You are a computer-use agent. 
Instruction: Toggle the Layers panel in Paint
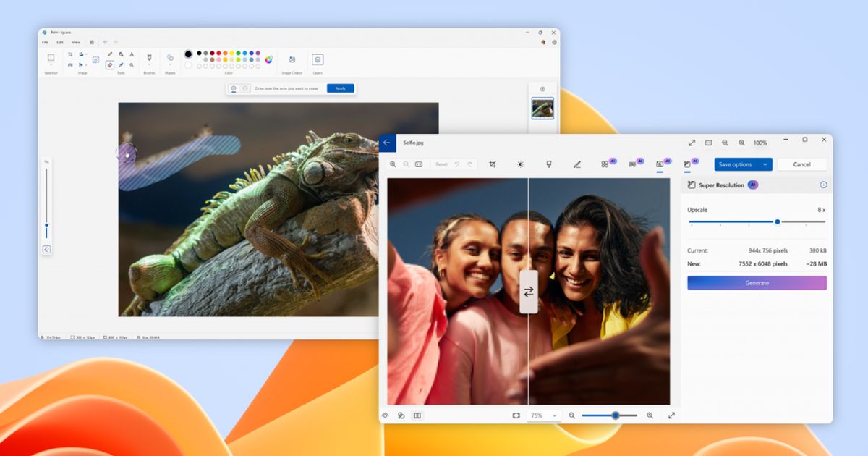click(318, 59)
